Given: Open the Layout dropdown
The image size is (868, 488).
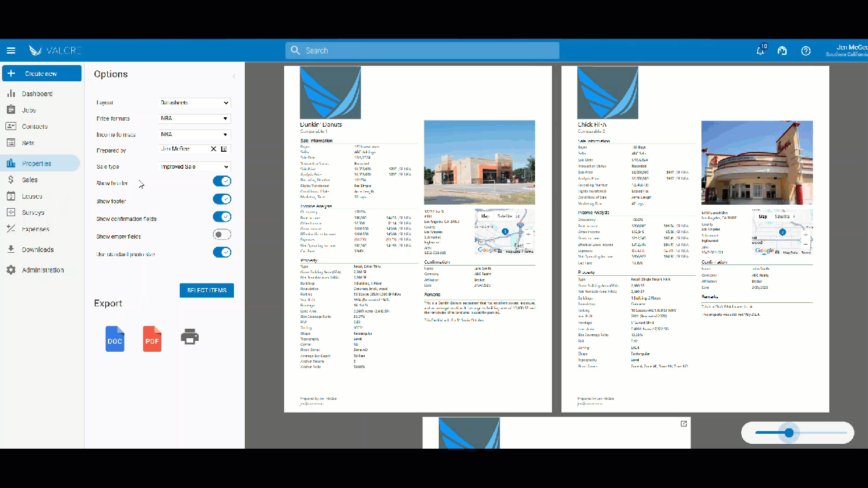Looking at the screenshot, I should (195, 102).
